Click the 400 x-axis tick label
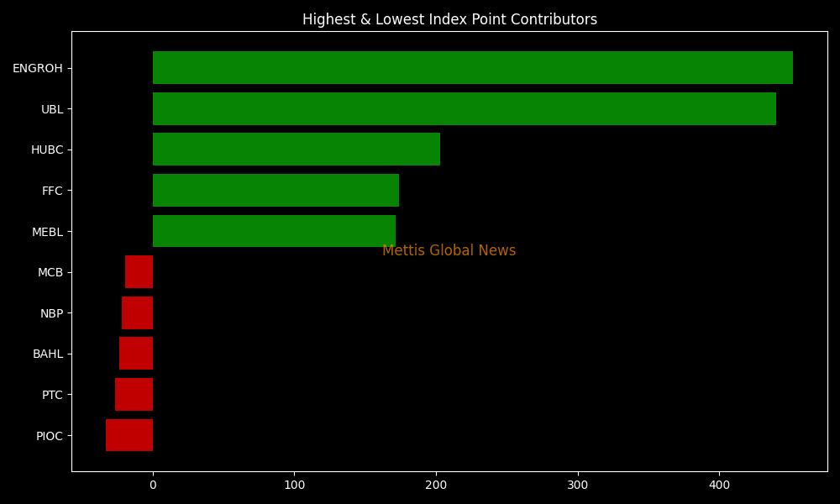The width and height of the screenshot is (840, 504). click(719, 485)
